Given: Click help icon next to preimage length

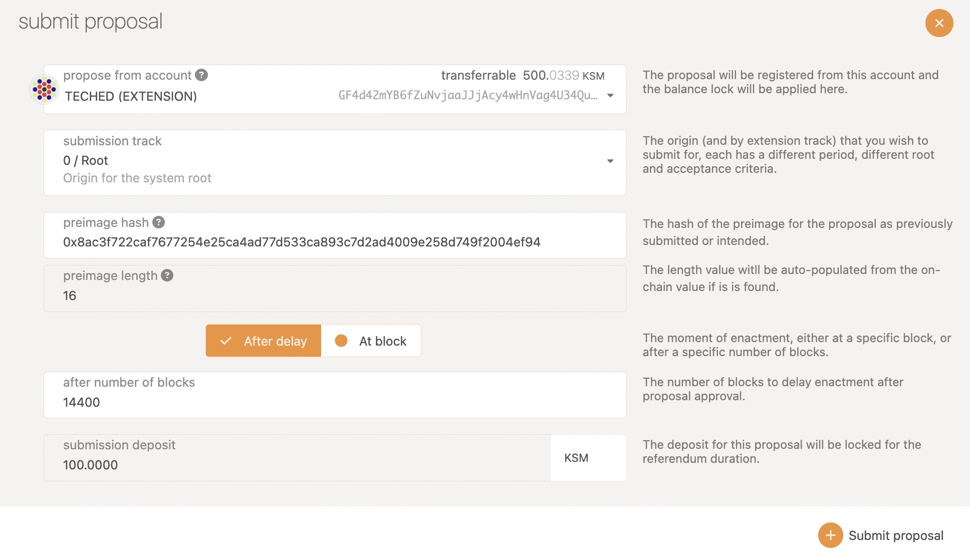Looking at the screenshot, I should pyautogui.click(x=167, y=275).
